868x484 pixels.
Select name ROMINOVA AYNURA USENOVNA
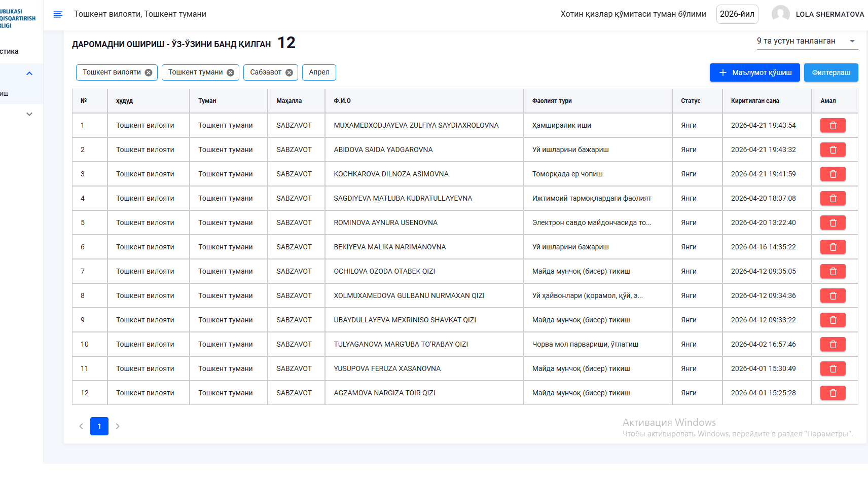(x=386, y=222)
